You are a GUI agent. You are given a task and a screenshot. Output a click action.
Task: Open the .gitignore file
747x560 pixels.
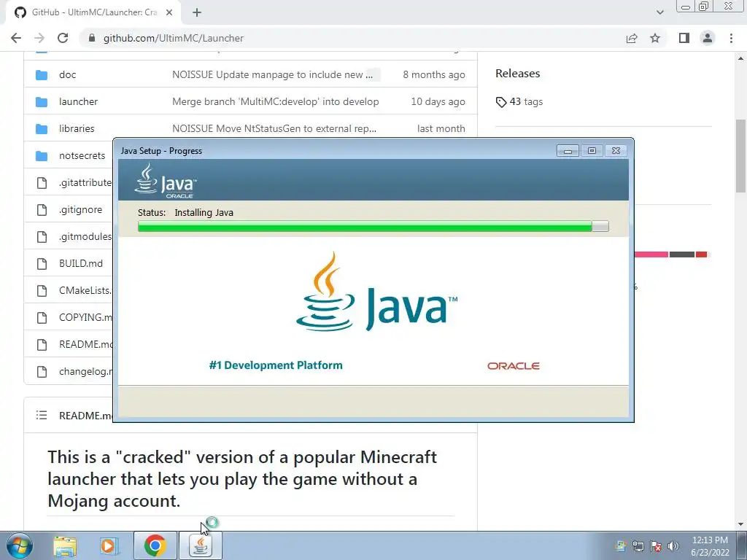80,209
